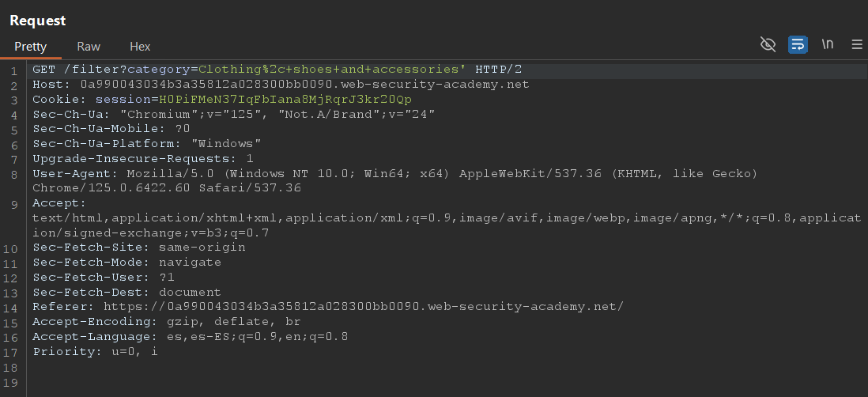The height and width of the screenshot is (397, 868).
Task: Switch to the Raw tab
Action: click(89, 47)
